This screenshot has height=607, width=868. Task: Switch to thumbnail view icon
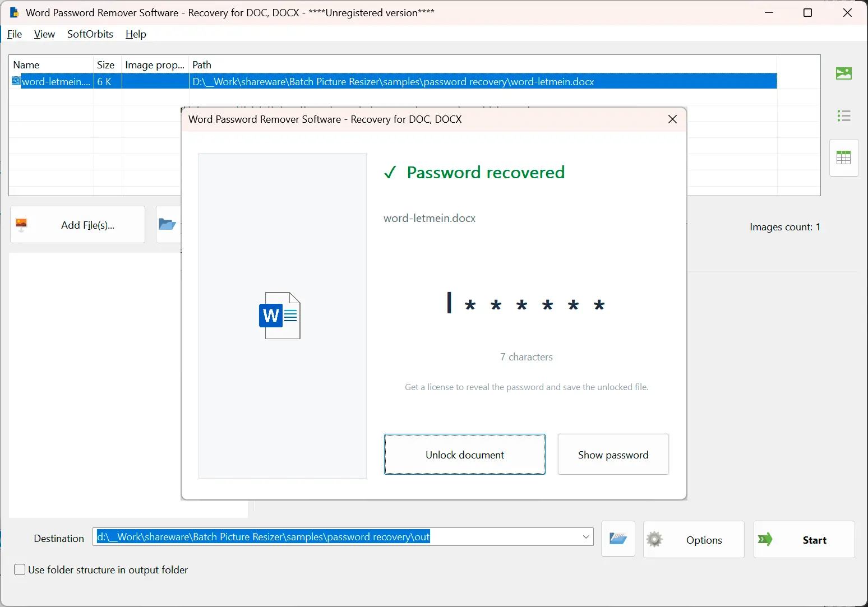coord(843,73)
